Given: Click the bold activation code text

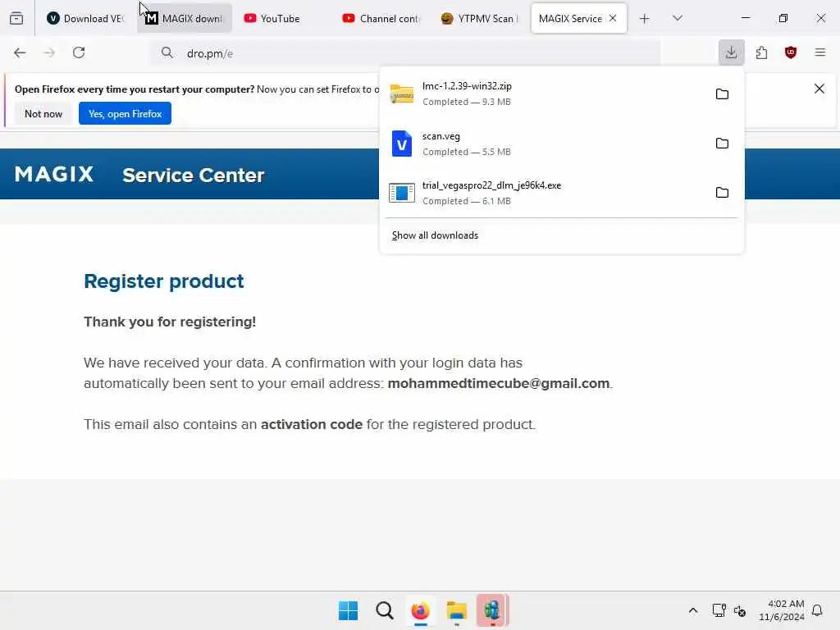Looking at the screenshot, I should [x=311, y=424].
